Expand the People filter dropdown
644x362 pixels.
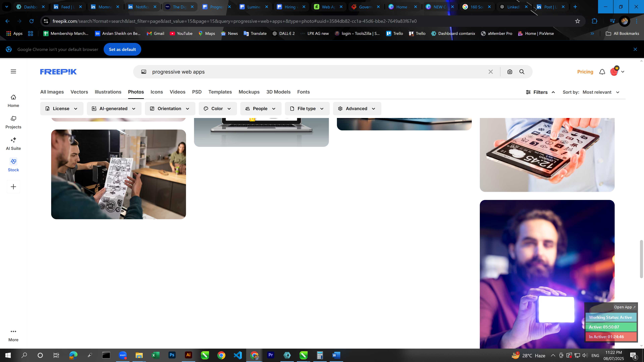(x=261, y=108)
